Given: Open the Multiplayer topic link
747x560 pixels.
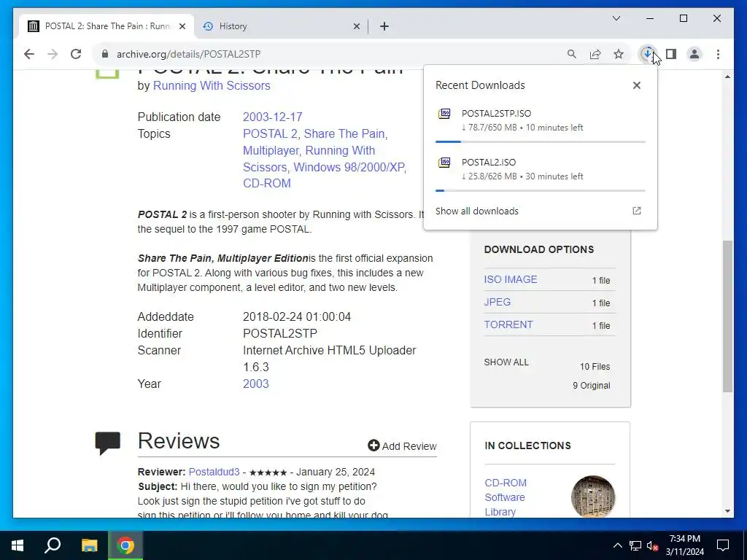Looking at the screenshot, I should [x=271, y=150].
